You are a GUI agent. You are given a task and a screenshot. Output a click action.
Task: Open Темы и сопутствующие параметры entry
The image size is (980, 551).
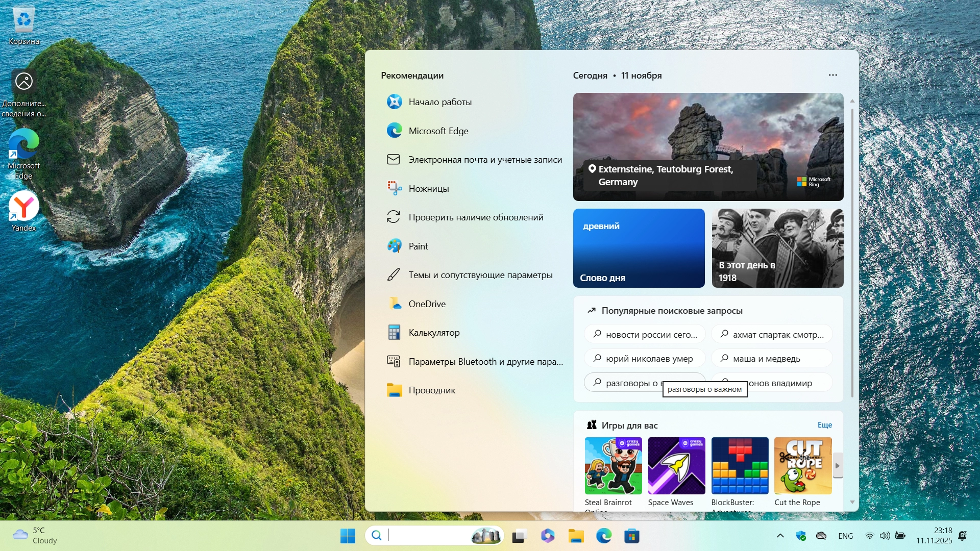pyautogui.click(x=480, y=275)
